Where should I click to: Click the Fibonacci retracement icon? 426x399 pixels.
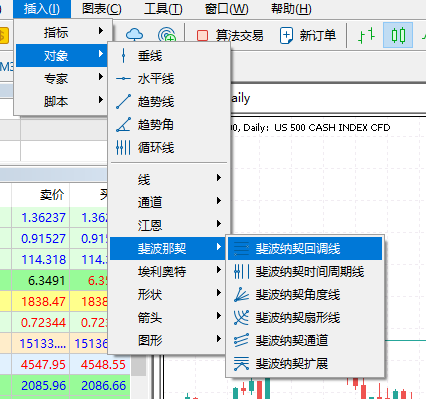(241, 249)
